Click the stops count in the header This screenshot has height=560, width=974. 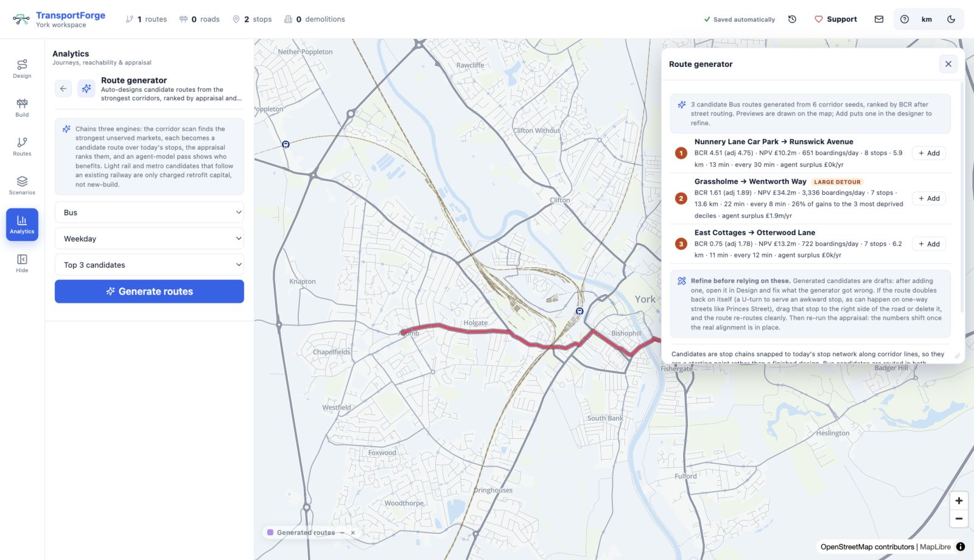coord(252,19)
